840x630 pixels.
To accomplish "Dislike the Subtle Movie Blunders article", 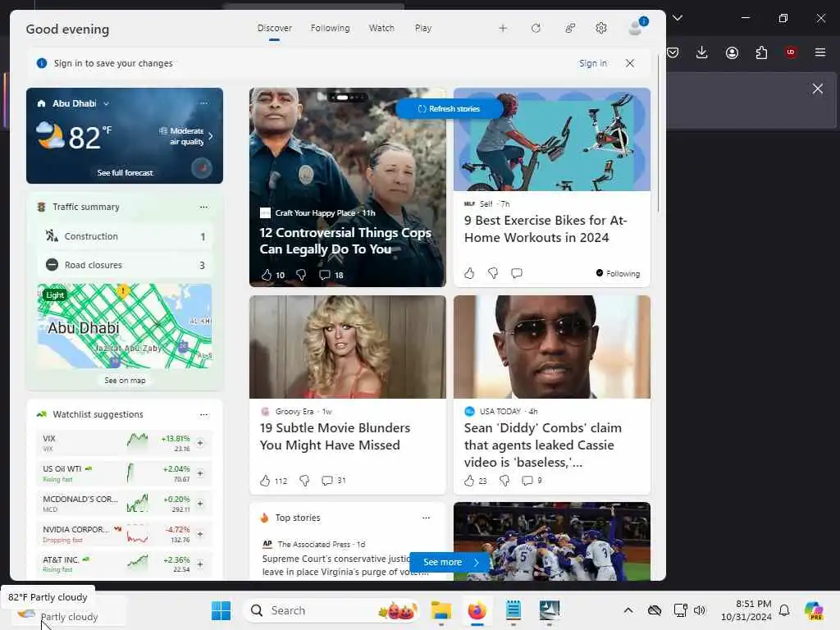I will click(x=304, y=481).
